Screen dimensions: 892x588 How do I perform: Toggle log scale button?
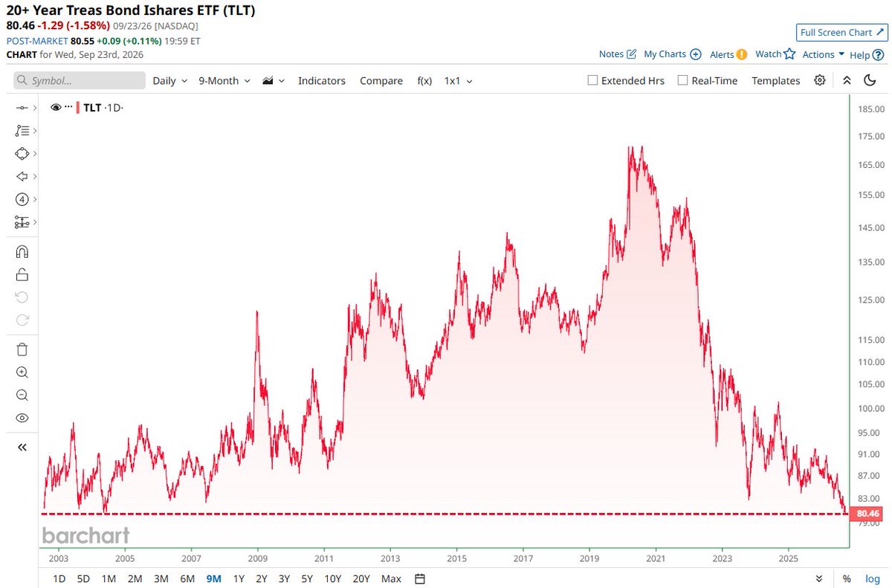[872, 578]
